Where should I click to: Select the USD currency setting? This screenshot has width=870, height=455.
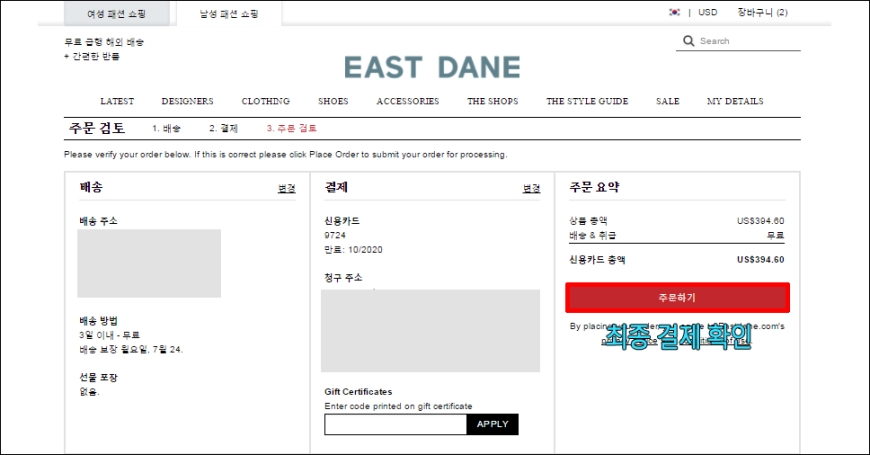click(x=707, y=12)
